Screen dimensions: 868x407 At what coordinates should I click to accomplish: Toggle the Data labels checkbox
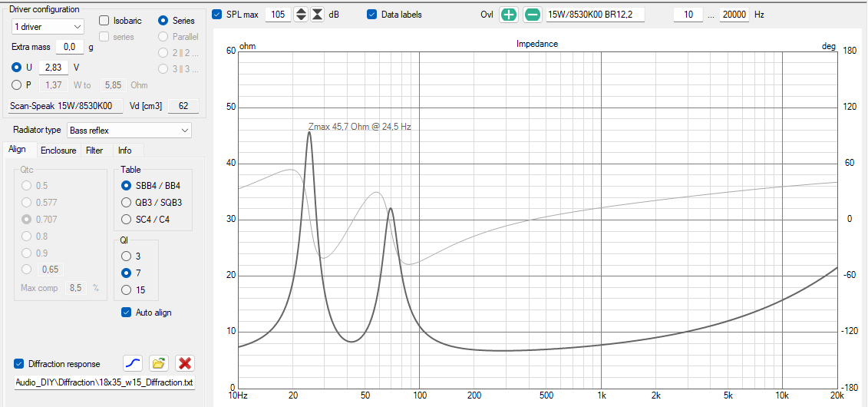(x=372, y=15)
